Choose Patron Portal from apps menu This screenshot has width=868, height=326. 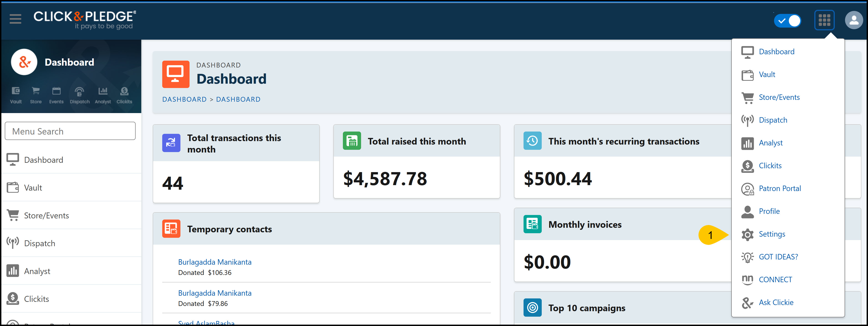tap(779, 188)
